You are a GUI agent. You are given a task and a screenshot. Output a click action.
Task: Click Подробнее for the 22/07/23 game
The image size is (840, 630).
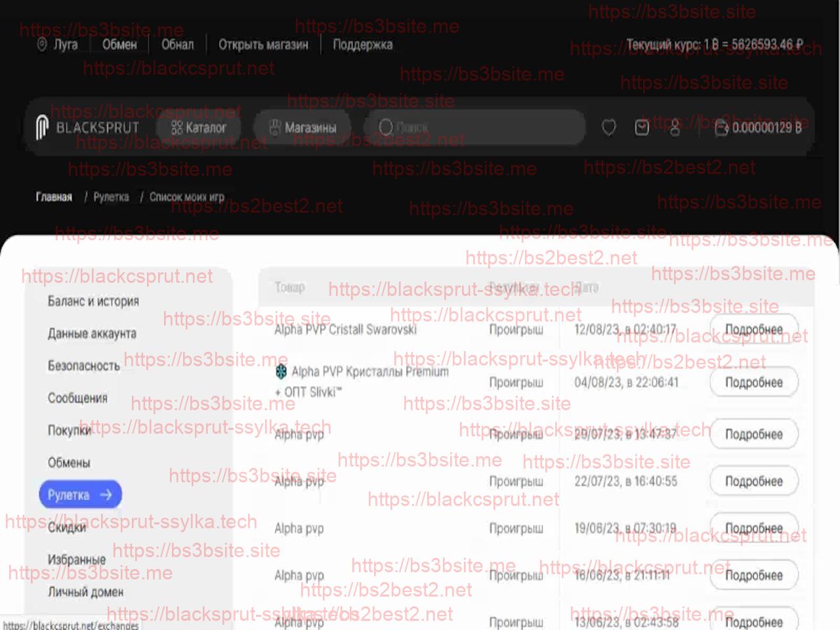754,482
